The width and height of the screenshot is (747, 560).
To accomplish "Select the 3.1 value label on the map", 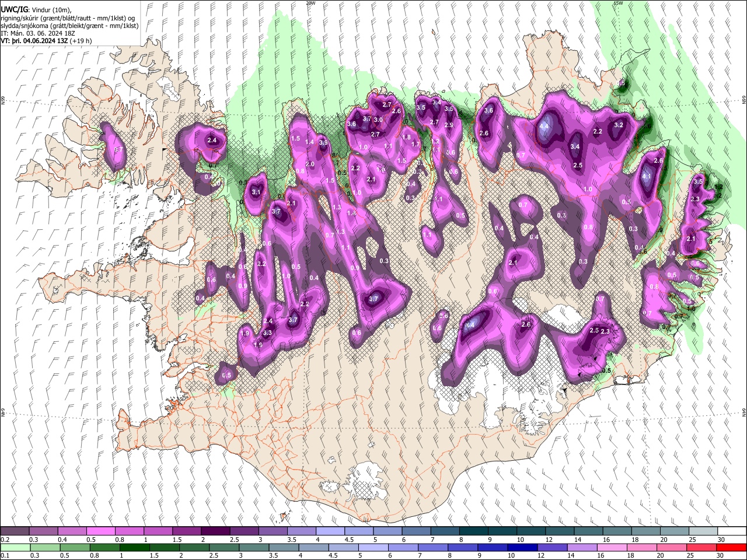I will (256, 192).
